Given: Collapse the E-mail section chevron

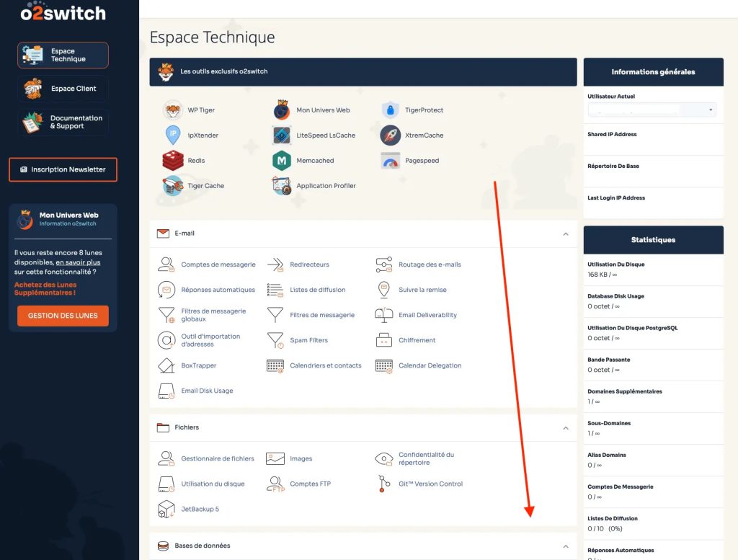Looking at the screenshot, I should pyautogui.click(x=566, y=234).
